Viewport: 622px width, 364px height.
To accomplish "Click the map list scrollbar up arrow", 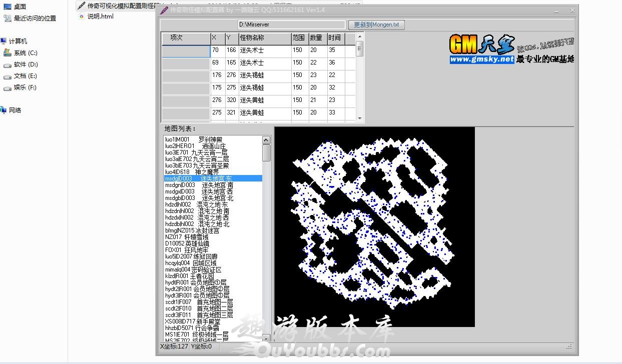I will 266,140.
